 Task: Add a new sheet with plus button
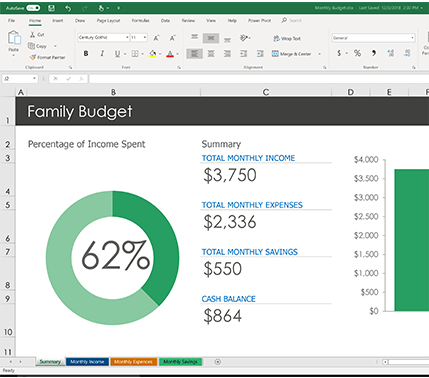coord(218,362)
